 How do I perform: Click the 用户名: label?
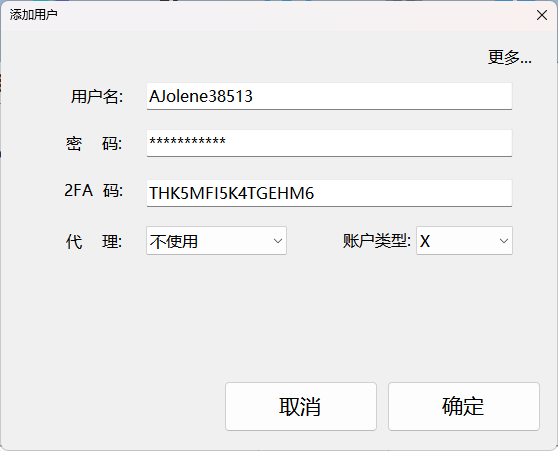click(97, 96)
